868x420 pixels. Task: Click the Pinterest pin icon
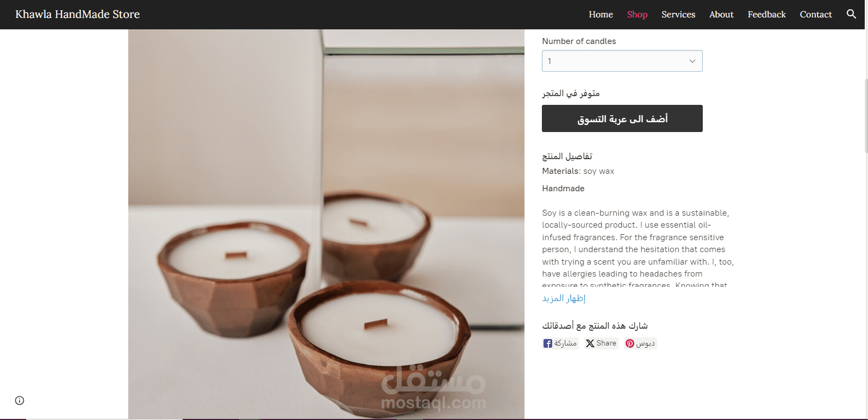pos(629,343)
